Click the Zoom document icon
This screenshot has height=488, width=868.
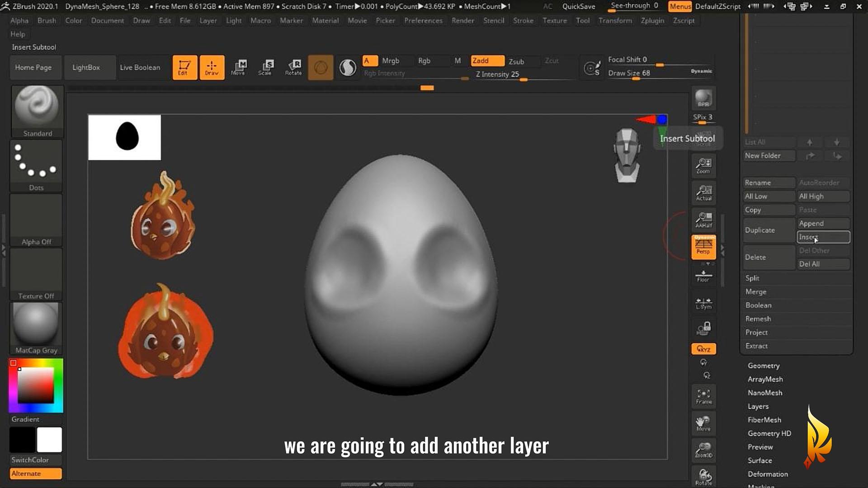(x=703, y=166)
